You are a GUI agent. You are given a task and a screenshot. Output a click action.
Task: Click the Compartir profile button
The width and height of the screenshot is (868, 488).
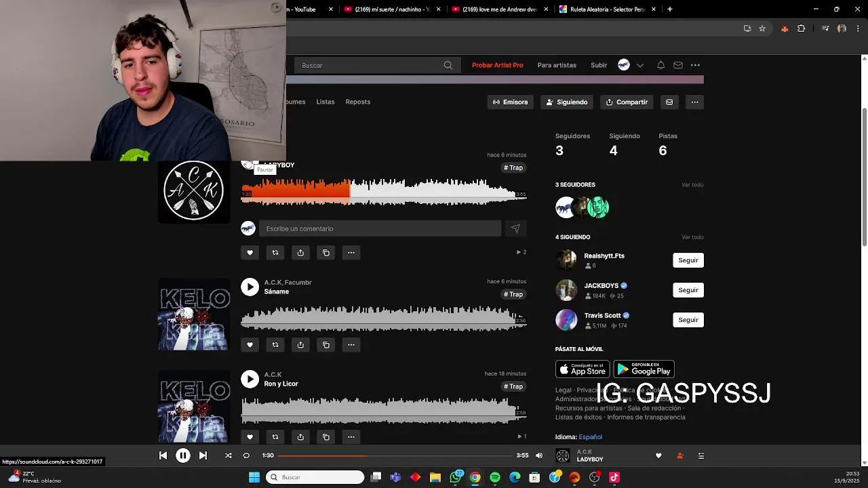pos(627,102)
